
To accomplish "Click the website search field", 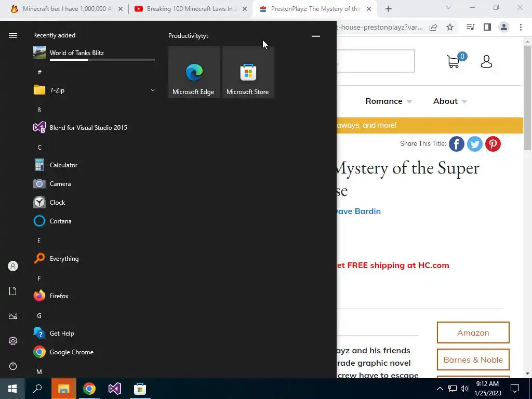I will pos(376,61).
